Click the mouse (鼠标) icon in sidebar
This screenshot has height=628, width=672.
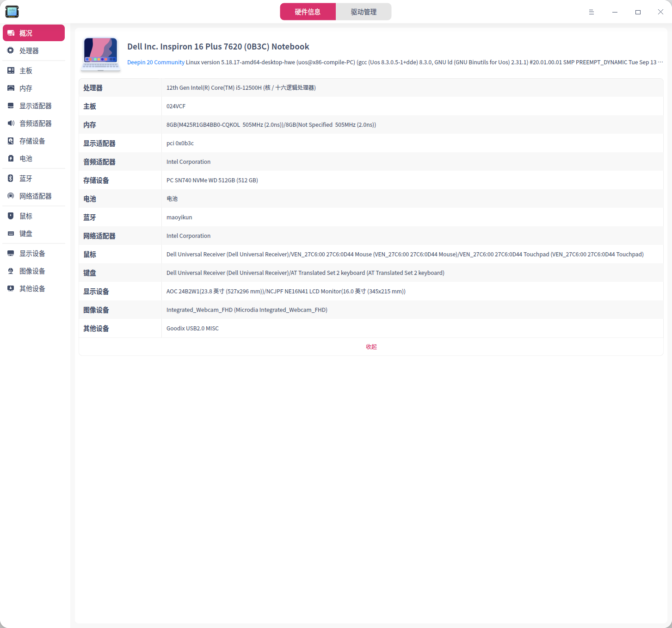(x=11, y=216)
